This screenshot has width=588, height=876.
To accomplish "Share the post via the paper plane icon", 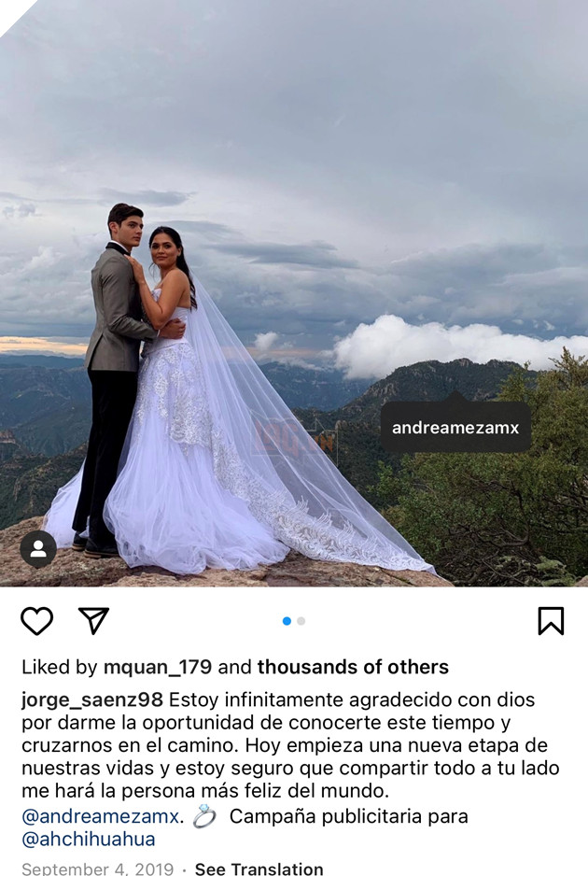I will (93, 620).
